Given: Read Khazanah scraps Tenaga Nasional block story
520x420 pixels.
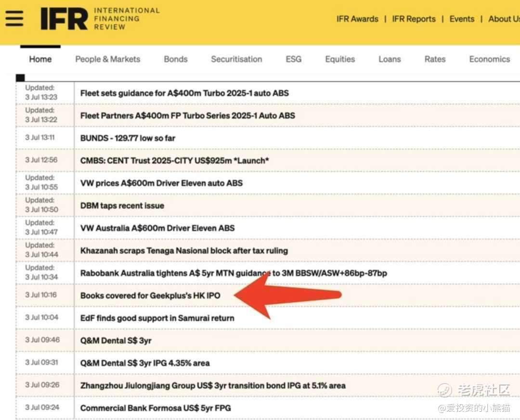Looking at the screenshot, I should (x=184, y=251).
